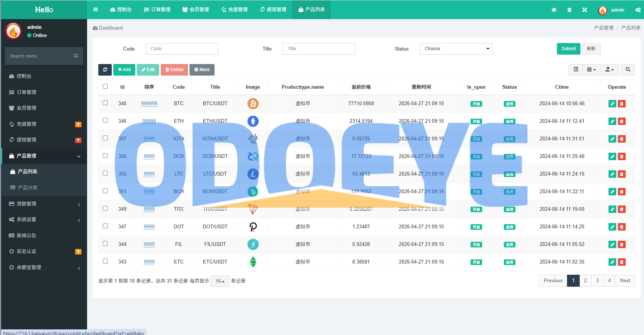
Task: Delete the LTC row with trash icon
Action: (622, 174)
